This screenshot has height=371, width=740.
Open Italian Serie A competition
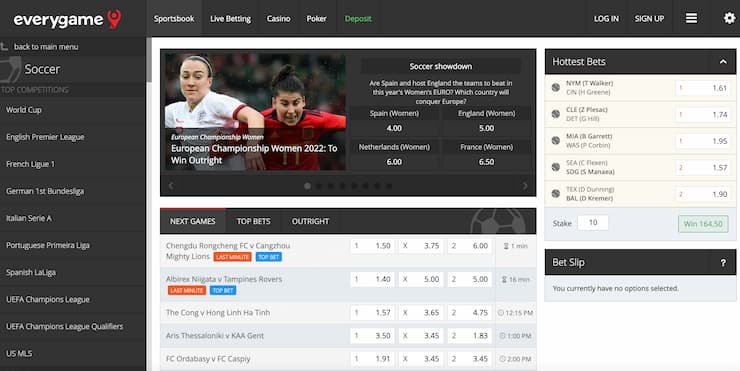73,218
